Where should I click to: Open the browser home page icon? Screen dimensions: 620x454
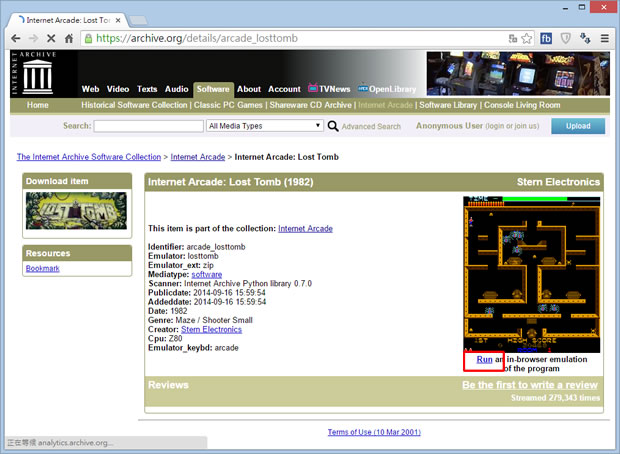pyautogui.click(x=69, y=38)
